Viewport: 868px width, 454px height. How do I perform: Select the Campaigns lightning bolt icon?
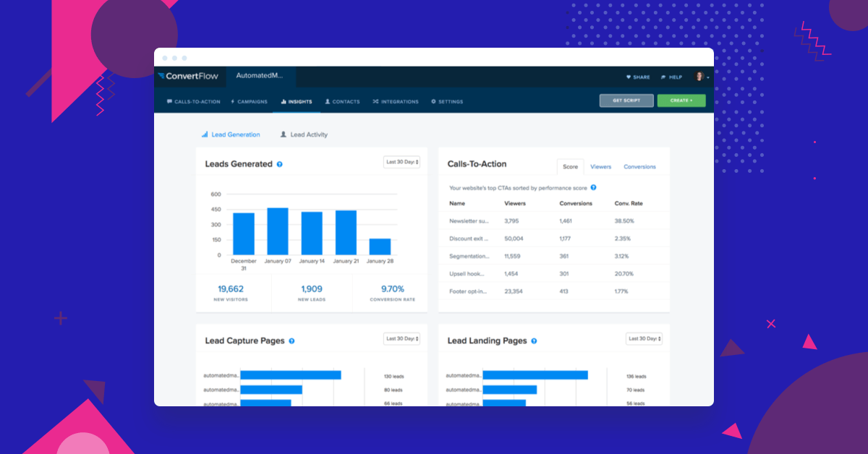coord(233,101)
